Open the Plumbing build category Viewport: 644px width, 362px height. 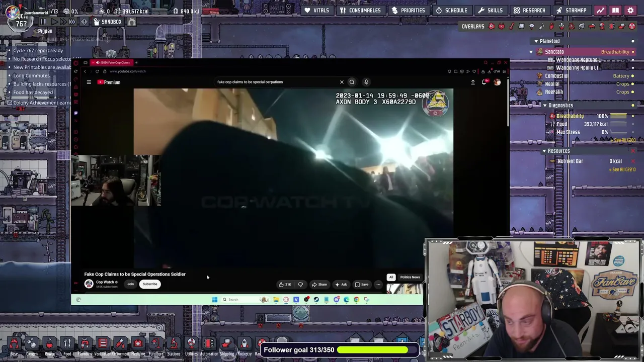click(x=85, y=346)
